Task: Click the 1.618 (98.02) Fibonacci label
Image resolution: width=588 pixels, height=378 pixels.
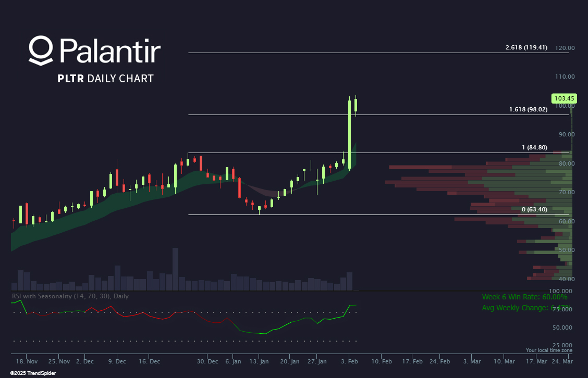Action: click(x=528, y=109)
